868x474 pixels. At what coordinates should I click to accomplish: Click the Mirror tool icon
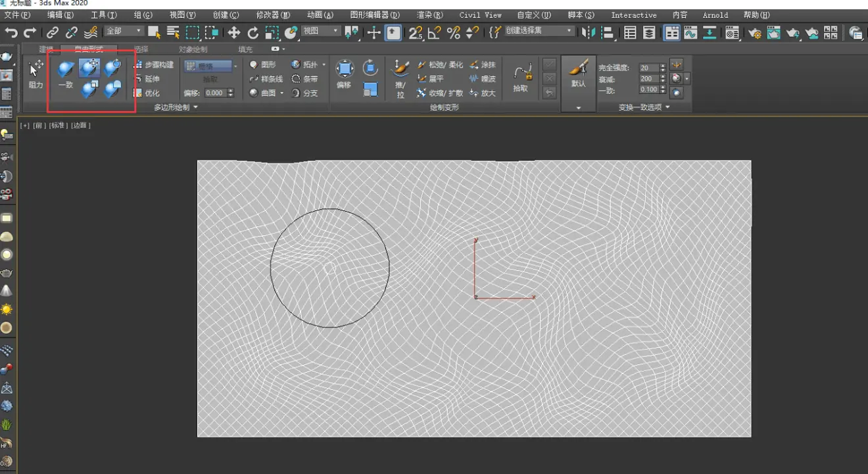coord(589,32)
